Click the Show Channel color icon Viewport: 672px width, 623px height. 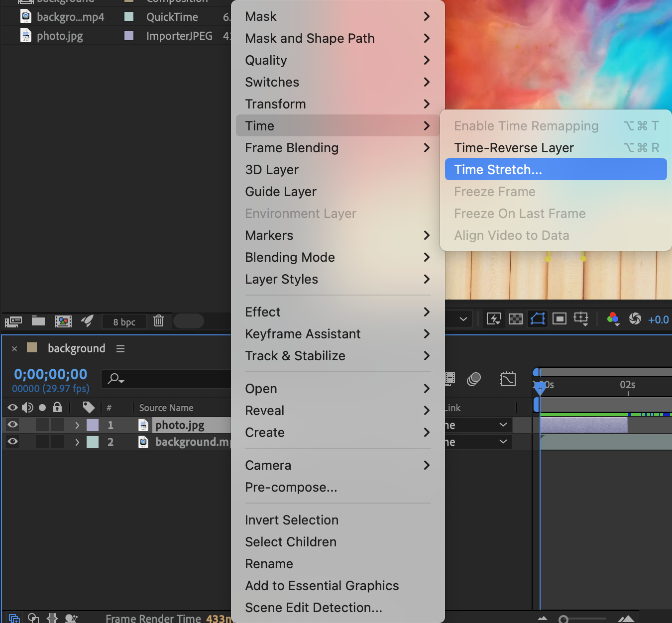click(x=613, y=319)
